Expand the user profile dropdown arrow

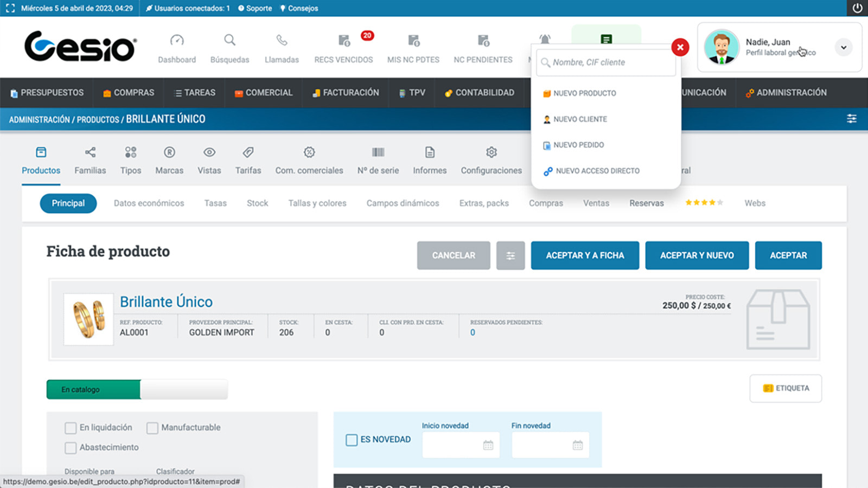pos(844,47)
